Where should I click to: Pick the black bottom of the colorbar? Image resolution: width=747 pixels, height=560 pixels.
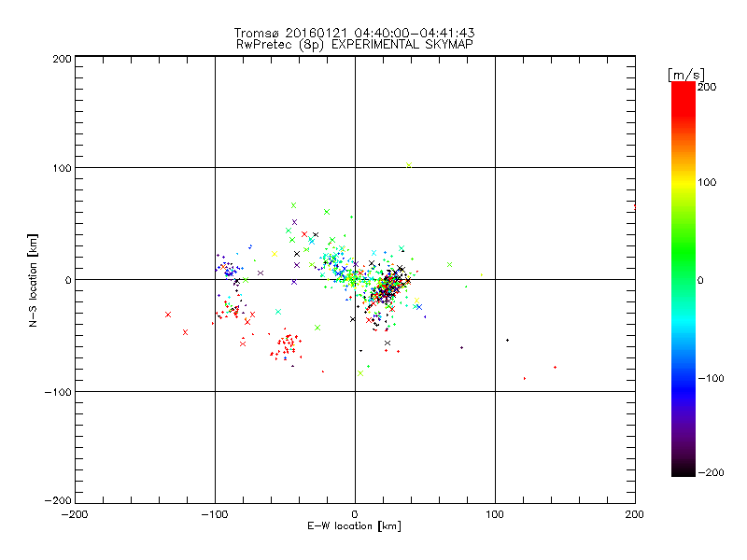[684, 467]
